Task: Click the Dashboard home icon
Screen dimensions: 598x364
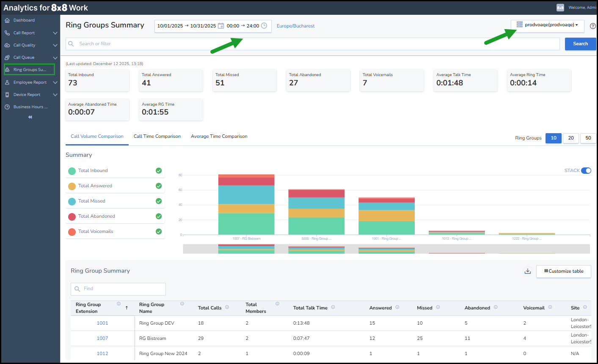Action: point(7,20)
